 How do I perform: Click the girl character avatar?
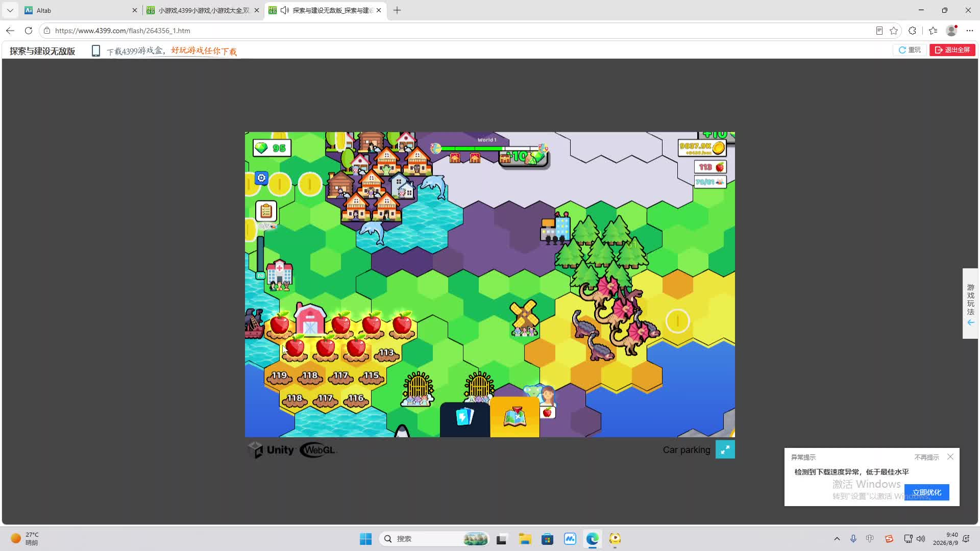pyautogui.click(x=547, y=395)
